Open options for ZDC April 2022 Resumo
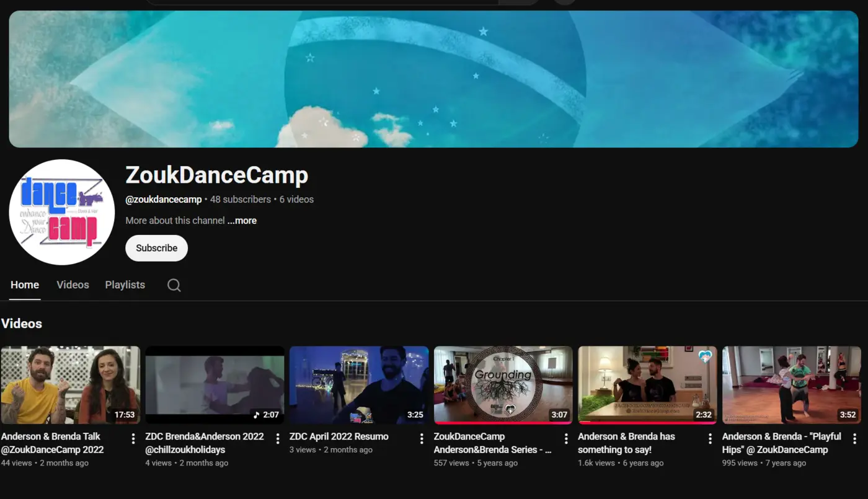This screenshot has width=868, height=499. [422, 439]
